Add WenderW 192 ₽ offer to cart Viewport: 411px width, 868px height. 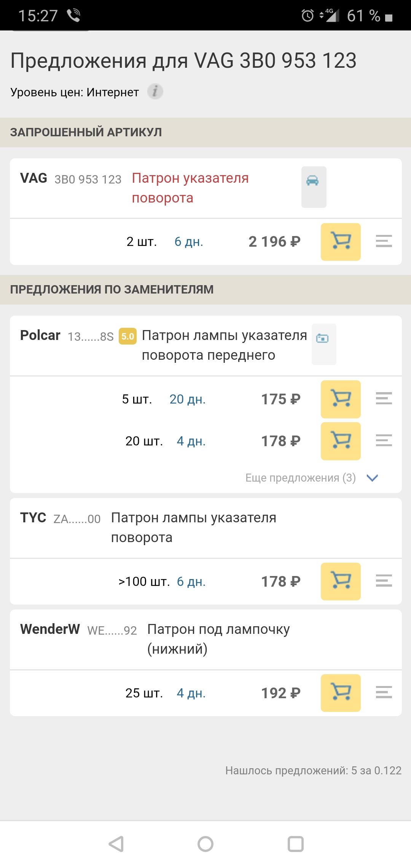coord(341,693)
